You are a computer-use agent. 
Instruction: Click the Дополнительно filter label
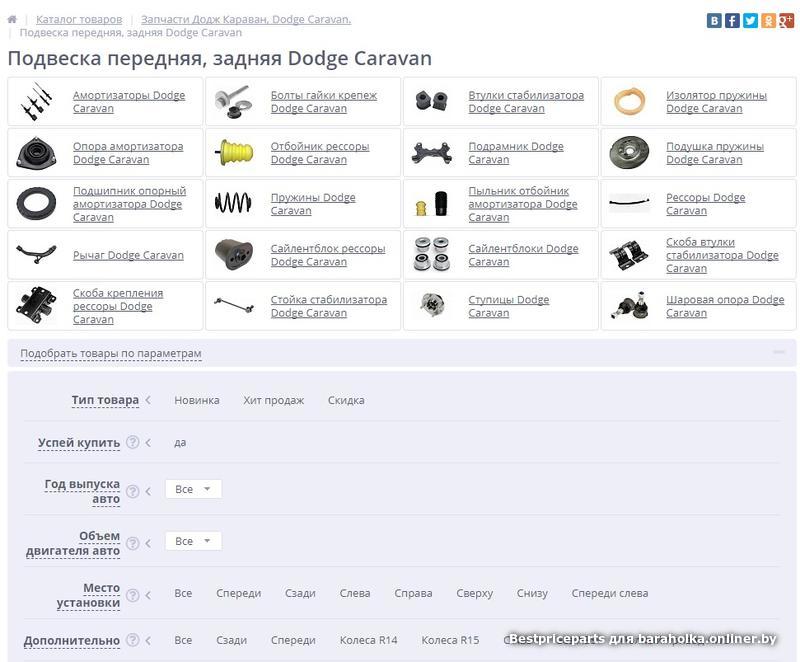[72, 641]
